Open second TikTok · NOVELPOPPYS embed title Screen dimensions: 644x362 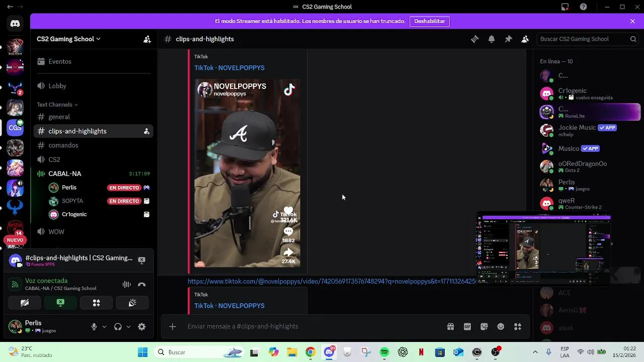tap(229, 306)
